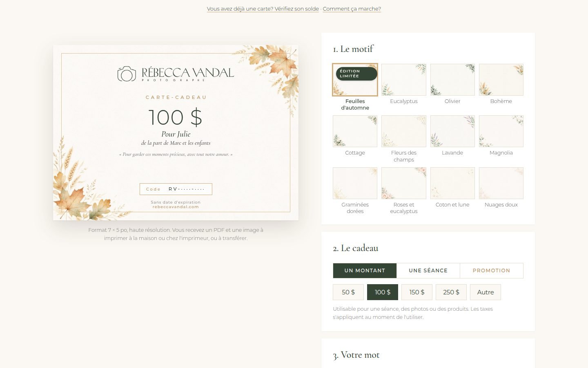Click the Code field on card preview
Image resolution: width=588 pixels, height=368 pixels.
176,189
